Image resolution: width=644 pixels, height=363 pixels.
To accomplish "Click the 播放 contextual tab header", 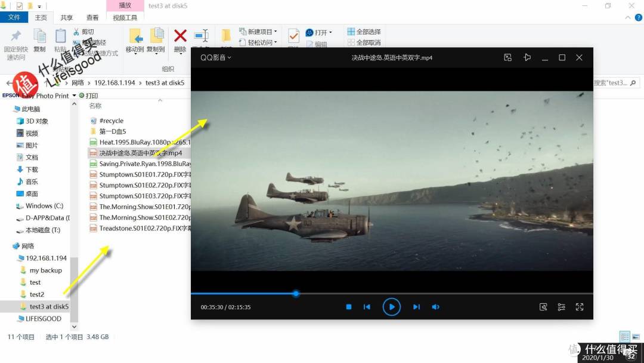I will 125,6.
